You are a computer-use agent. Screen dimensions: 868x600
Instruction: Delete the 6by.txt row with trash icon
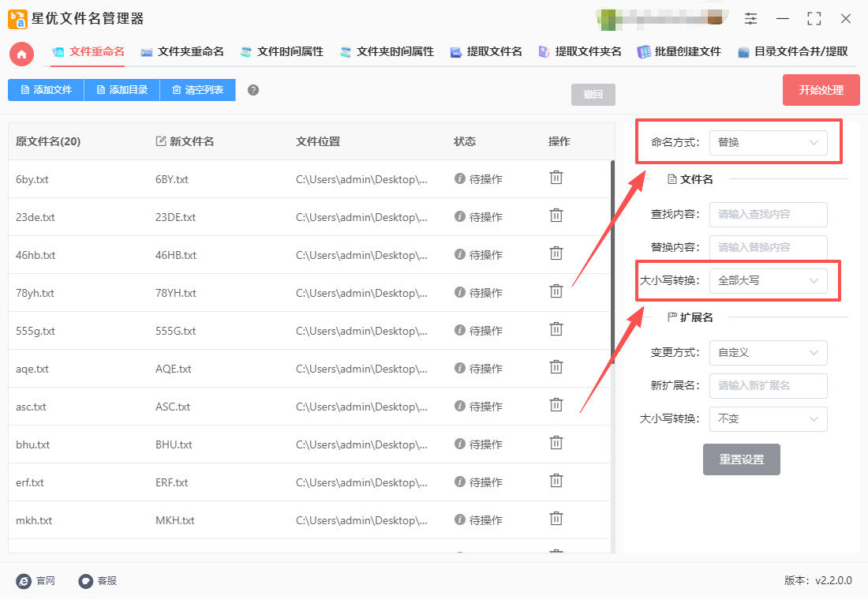click(556, 178)
